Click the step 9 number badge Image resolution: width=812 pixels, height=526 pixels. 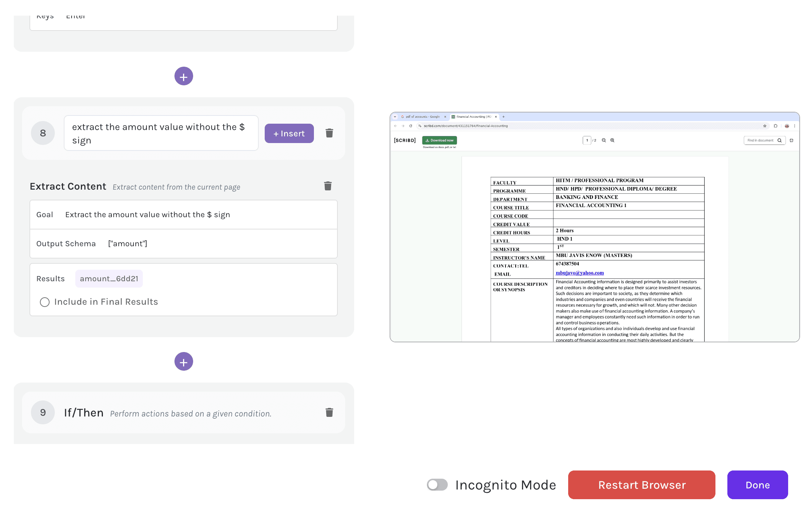point(43,412)
